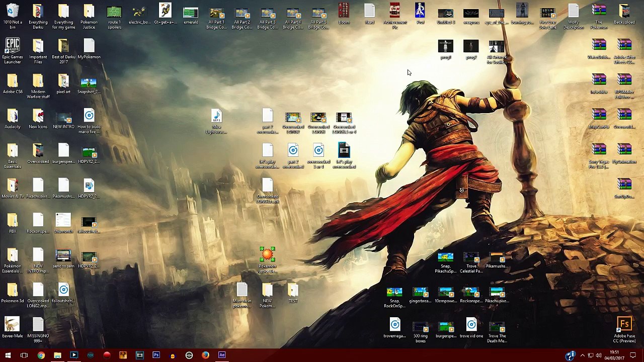
Task: Open Photoshop from the taskbar
Action: 156,355
